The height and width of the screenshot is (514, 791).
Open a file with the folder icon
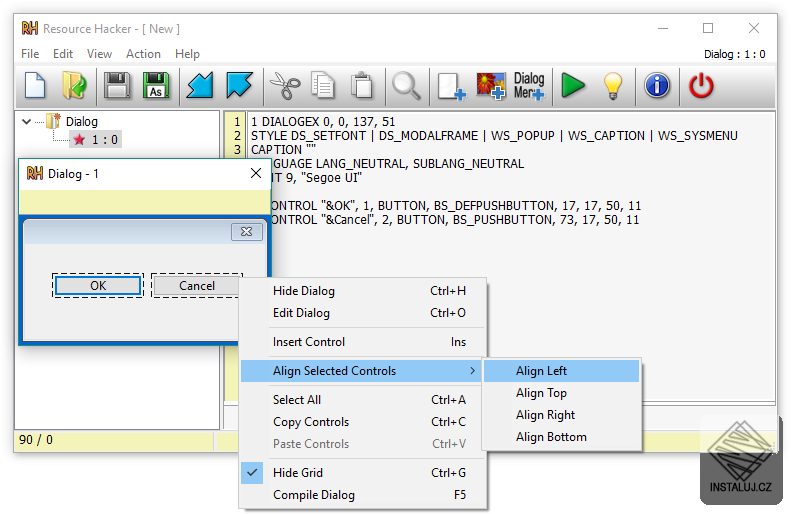[x=74, y=85]
